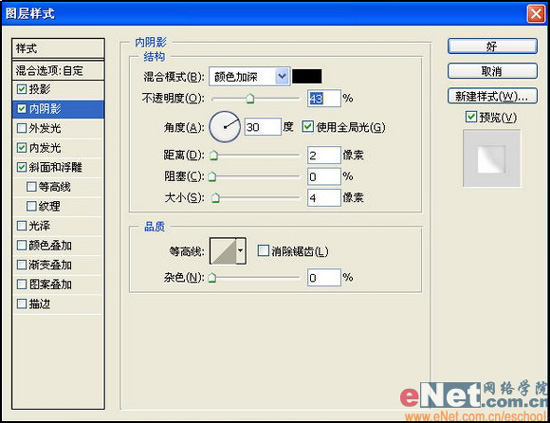
Task: Enable the 描边 stroke checkbox
Action: pos(22,304)
